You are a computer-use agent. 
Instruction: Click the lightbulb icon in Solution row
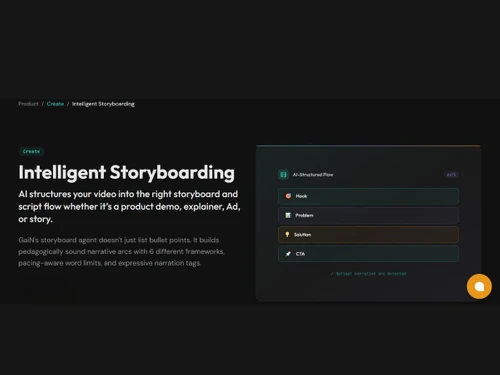[x=287, y=235]
